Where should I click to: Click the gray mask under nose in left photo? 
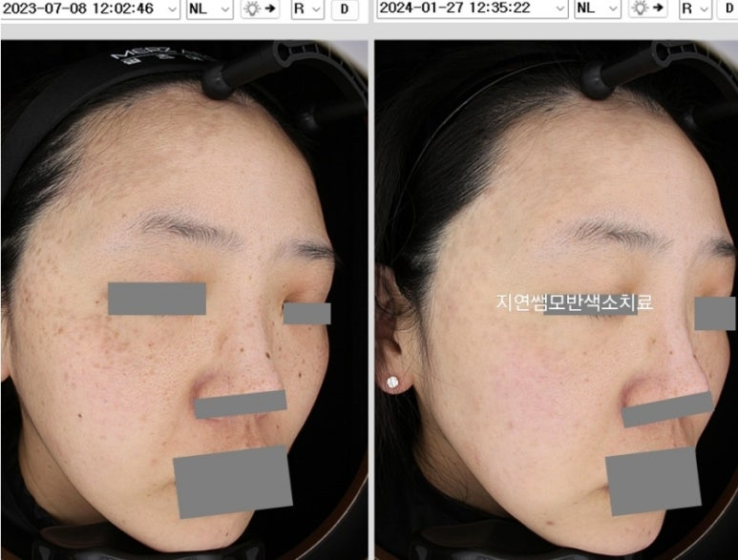(241, 404)
